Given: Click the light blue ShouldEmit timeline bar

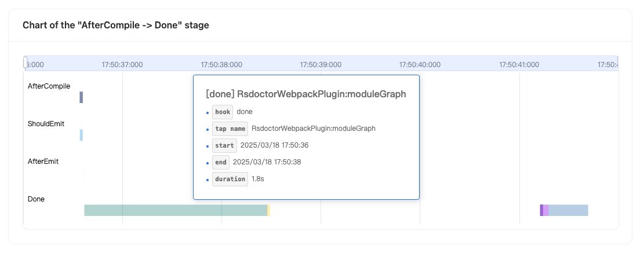Looking at the screenshot, I should (81, 135).
